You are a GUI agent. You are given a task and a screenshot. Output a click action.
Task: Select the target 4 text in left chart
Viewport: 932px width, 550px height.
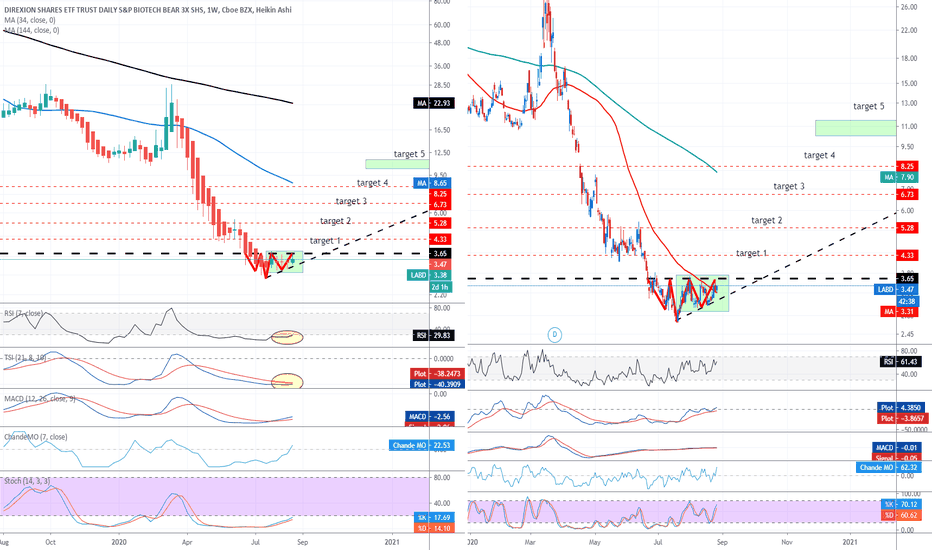(373, 183)
